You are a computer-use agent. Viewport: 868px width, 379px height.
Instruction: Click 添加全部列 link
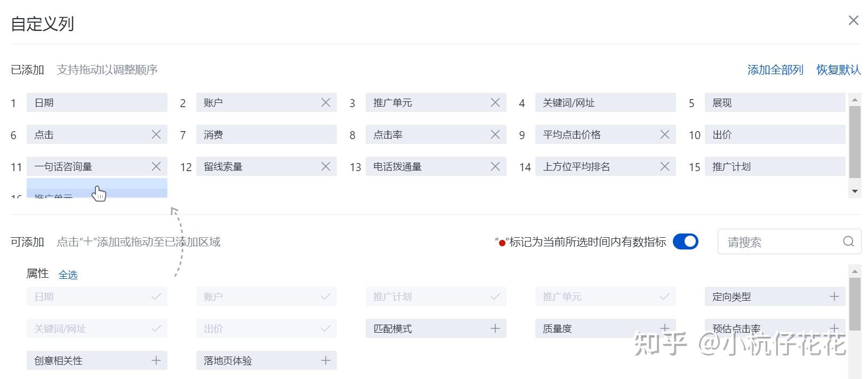(775, 70)
